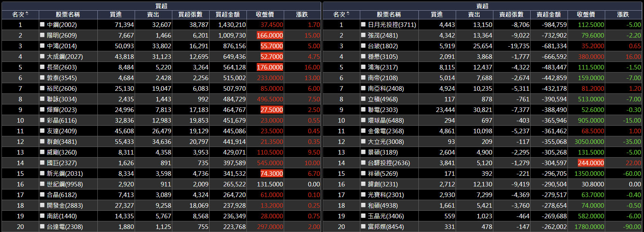Image resolution: width=644 pixels, height=232 pixels.
Task: Check the box beside 聯電(2303)
Action: (x=363, y=109)
